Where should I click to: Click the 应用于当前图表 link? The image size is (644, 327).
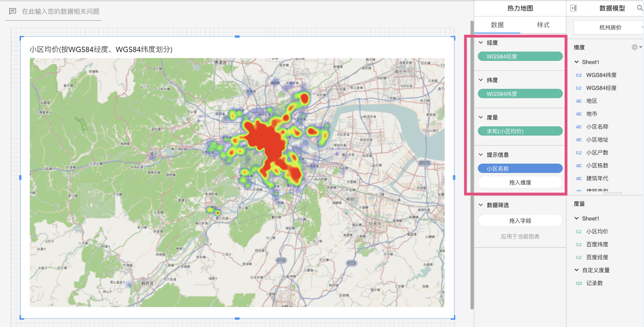(520, 237)
